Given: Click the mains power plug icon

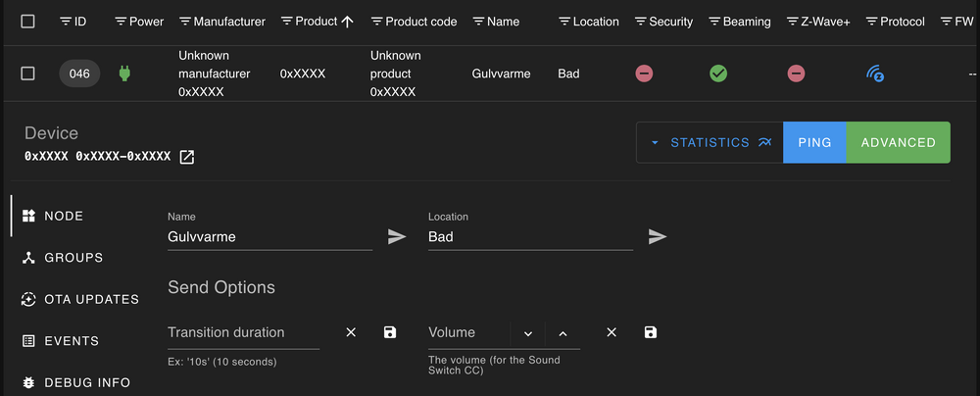Looking at the screenshot, I should tap(124, 74).
